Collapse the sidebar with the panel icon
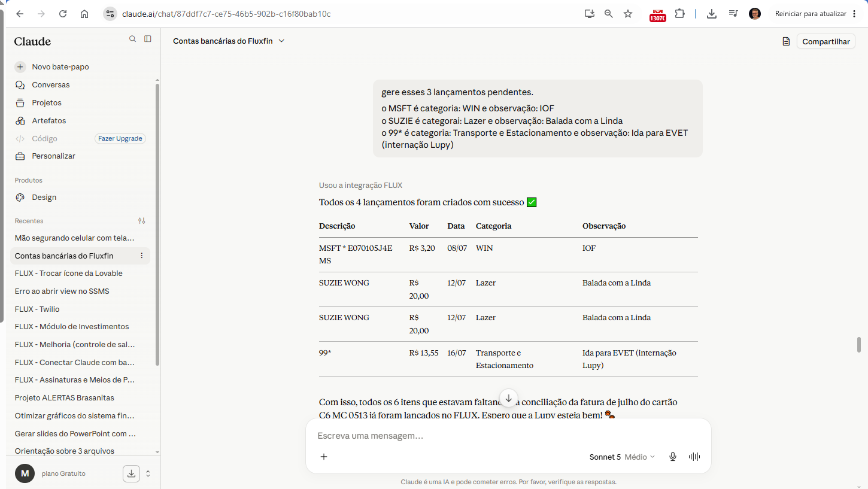Viewport: 868px width, 489px height. pyautogui.click(x=148, y=39)
